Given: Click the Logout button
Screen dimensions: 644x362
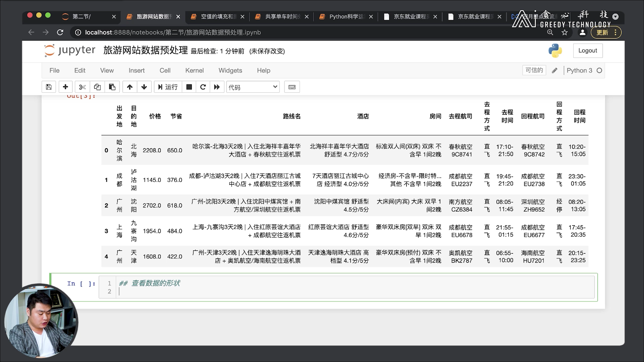Looking at the screenshot, I should (x=588, y=50).
